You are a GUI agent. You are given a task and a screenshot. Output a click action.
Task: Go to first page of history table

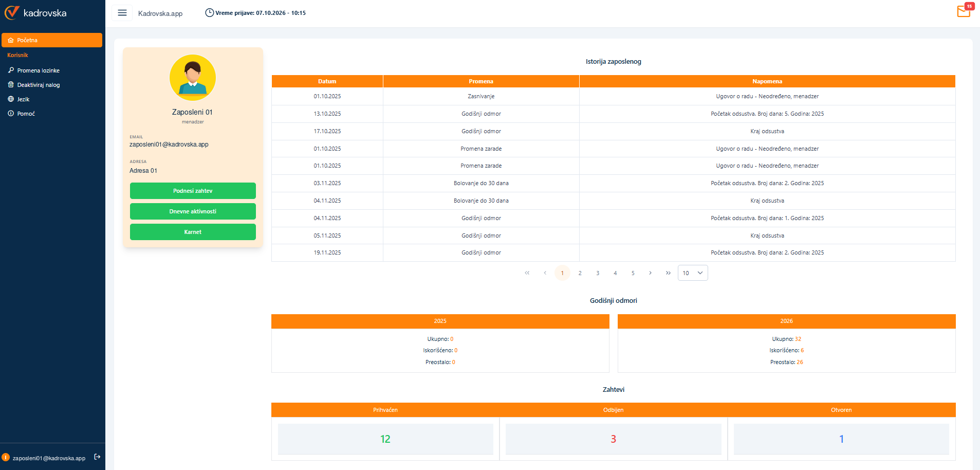point(527,273)
